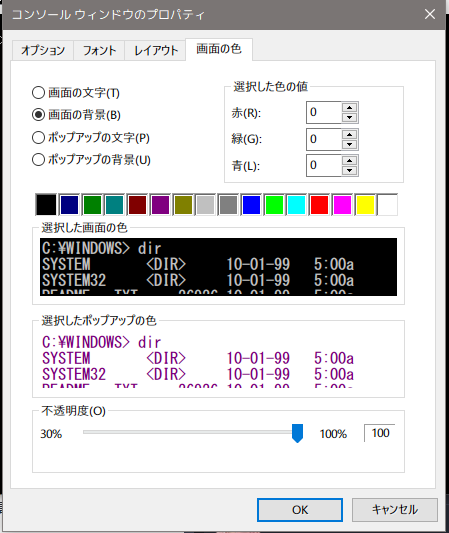This screenshot has width=449, height=533.
Task: Click the black screen color preview
Action: [x=218, y=267]
